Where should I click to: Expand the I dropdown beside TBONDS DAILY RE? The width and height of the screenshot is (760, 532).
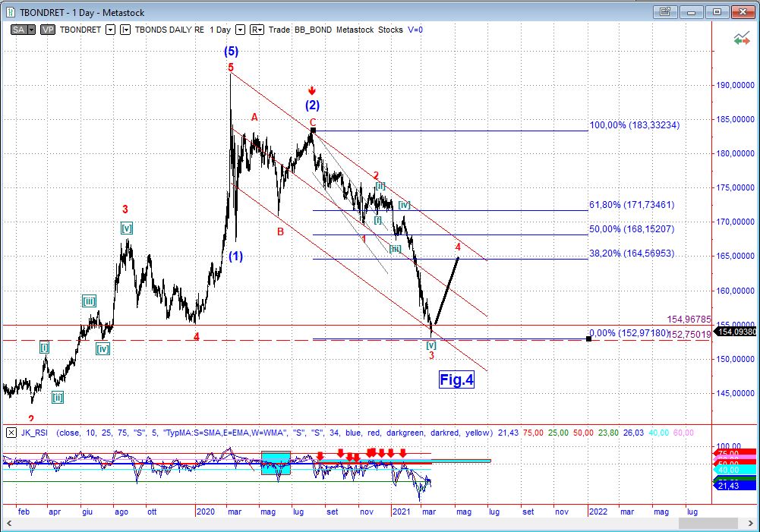(x=125, y=30)
